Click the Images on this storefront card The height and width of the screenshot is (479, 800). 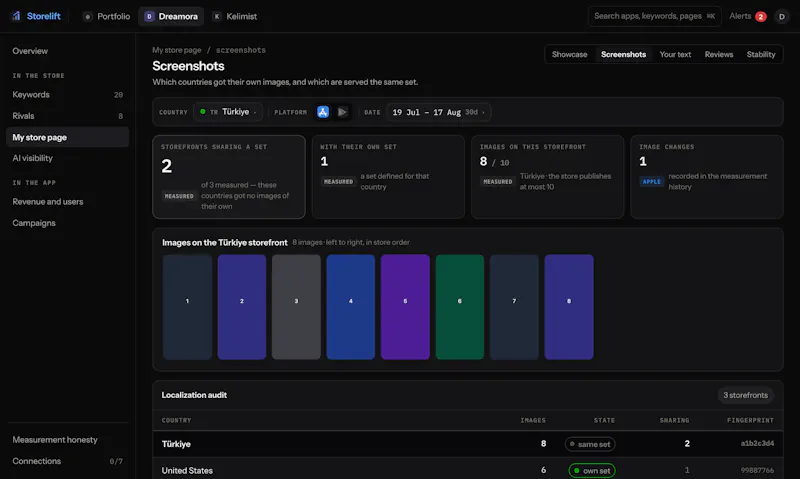pyautogui.click(x=547, y=177)
